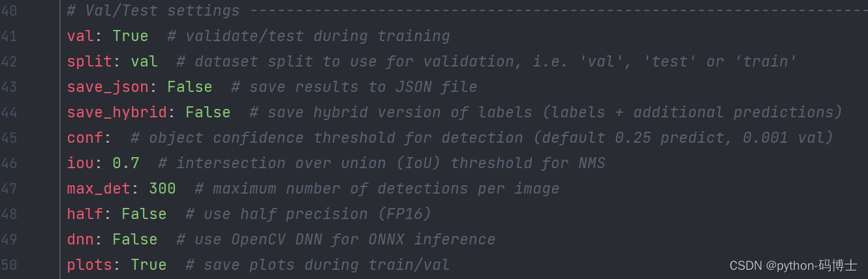The width and height of the screenshot is (868, 279).
Task: Click the 'val' value of split
Action: (144, 62)
